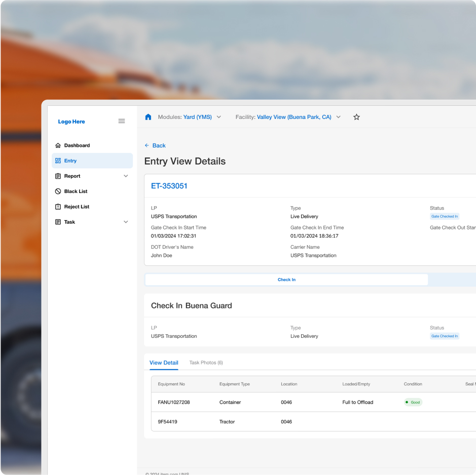Expand the Task submenu chevron
The image size is (476, 475).
point(126,222)
